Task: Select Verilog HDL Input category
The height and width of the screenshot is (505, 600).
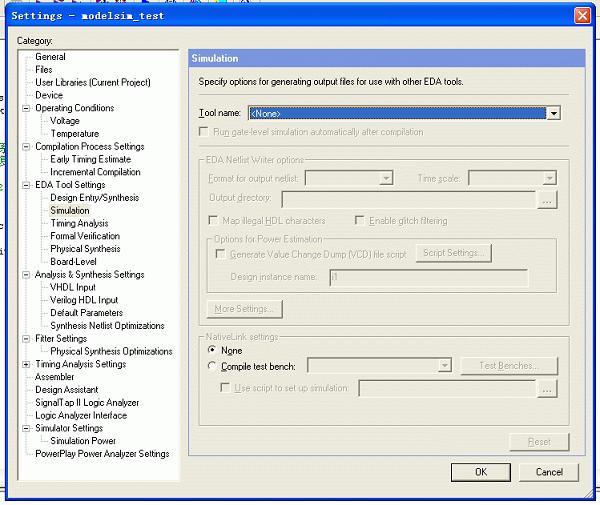Action: click(84, 300)
